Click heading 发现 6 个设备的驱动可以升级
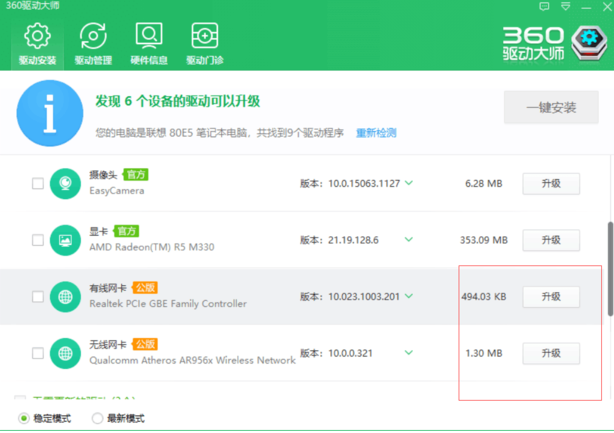The height and width of the screenshot is (433, 614). tap(178, 101)
